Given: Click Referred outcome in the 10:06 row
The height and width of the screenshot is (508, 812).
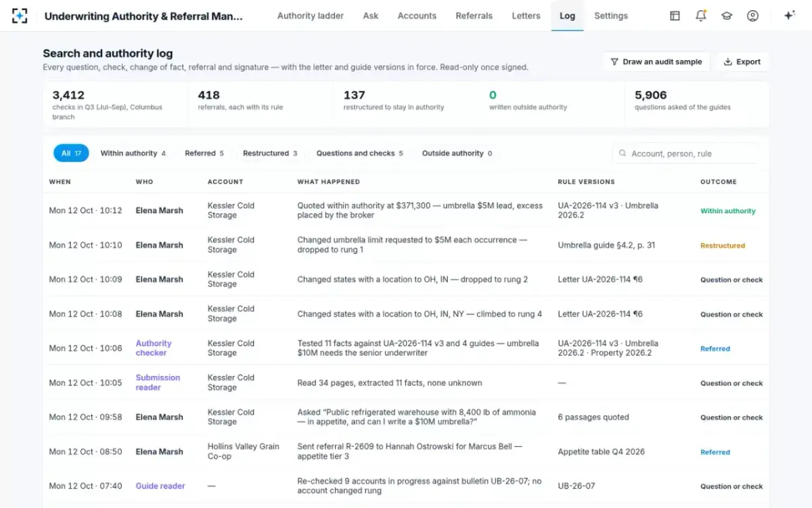Looking at the screenshot, I should 715,349.
